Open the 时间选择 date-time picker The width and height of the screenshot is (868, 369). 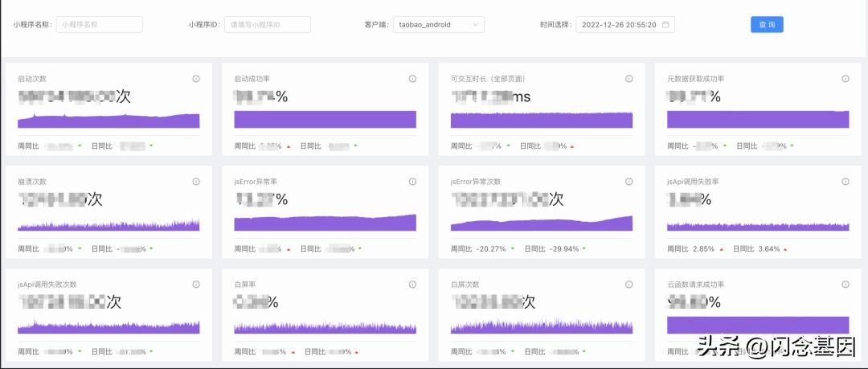625,25
